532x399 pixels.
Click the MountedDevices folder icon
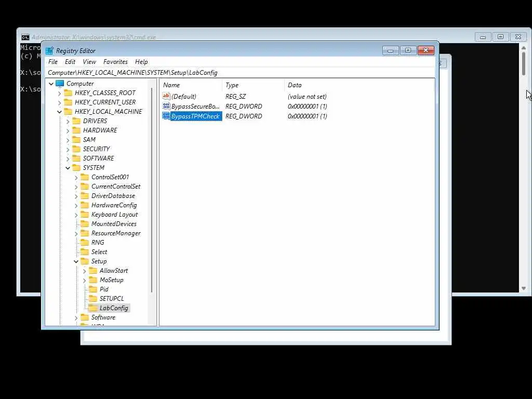pyautogui.click(x=85, y=224)
